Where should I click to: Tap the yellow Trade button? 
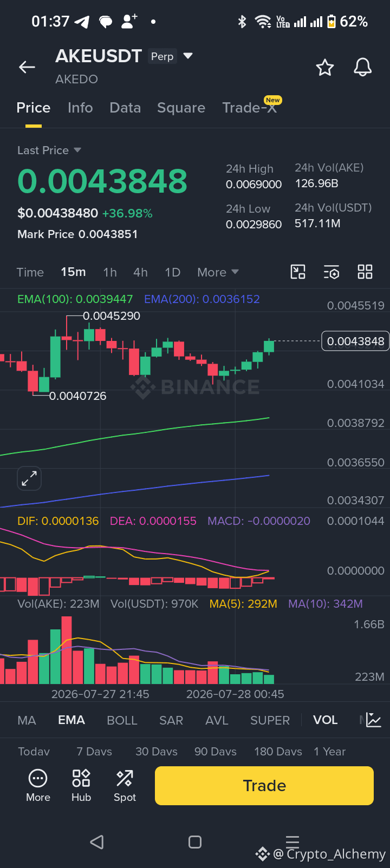point(264,786)
